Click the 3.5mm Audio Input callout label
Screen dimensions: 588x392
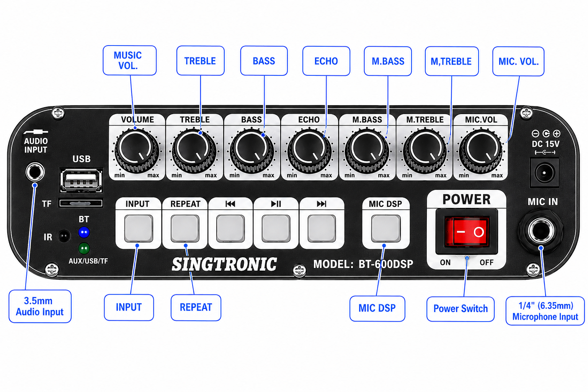(40, 306)
